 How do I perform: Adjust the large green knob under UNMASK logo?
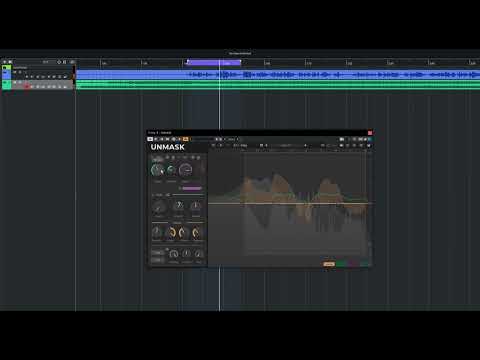click(157, 170)
